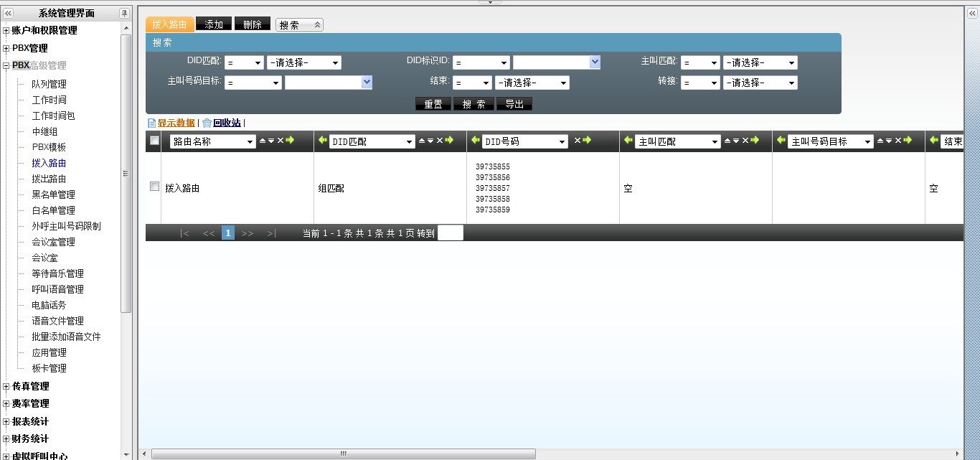
Task: Open the 转接 -请选择- dropdown
Action: 760,83
